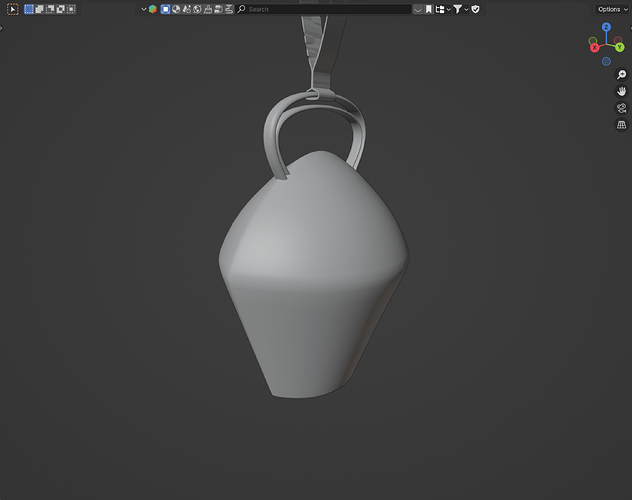Click the bookmark icon
Viewport: 632px width, 500px height.
tap(428, 9)
